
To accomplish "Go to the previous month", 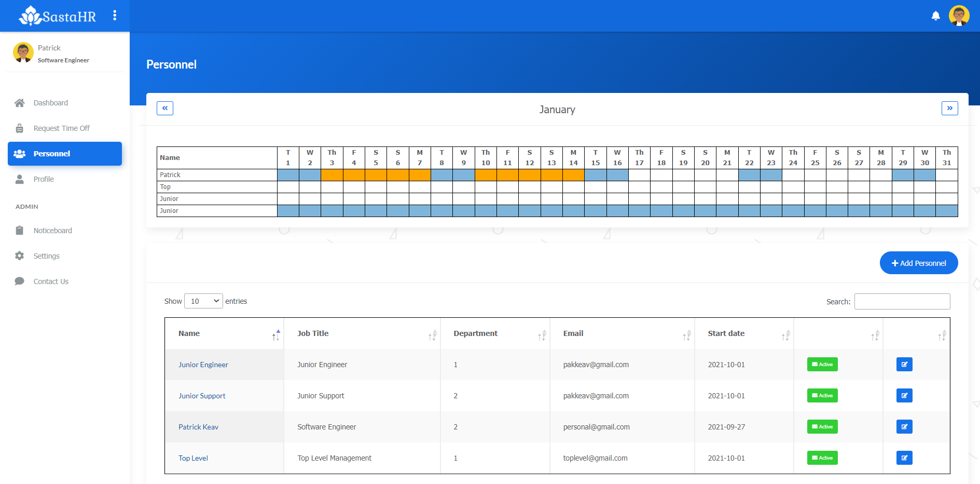I will [x=165, y=108].
